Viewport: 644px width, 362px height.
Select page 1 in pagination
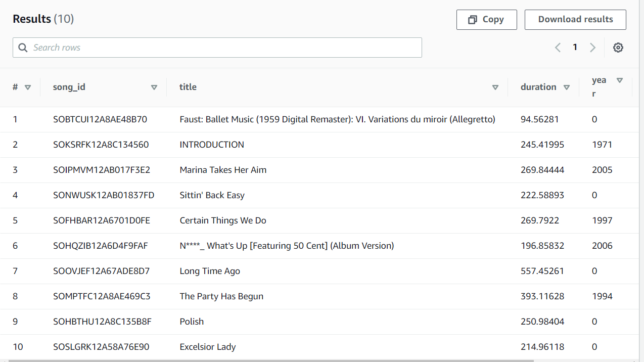575,48
